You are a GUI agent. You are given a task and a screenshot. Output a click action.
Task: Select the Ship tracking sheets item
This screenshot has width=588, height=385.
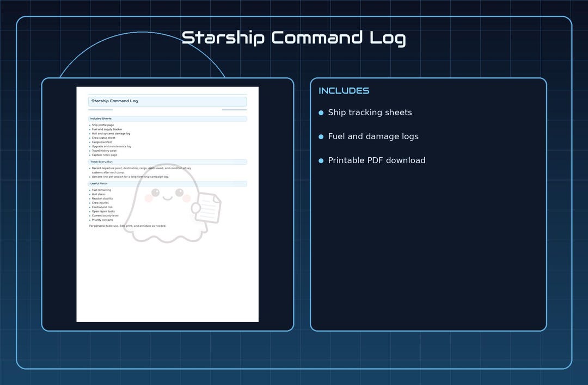click(x=370, y=113)
